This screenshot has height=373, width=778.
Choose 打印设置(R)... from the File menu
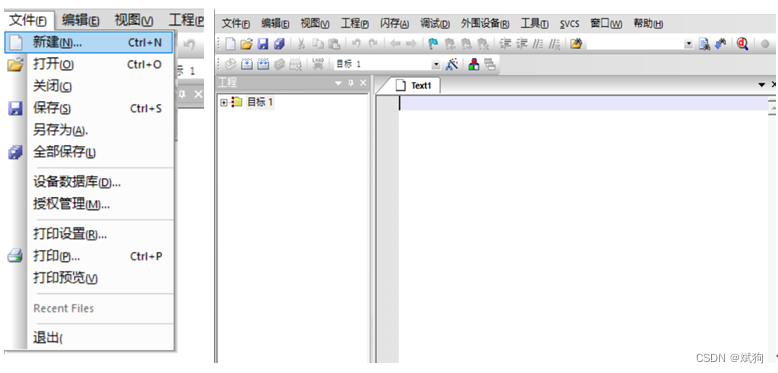pyautogui.click(x=89, y=234)
